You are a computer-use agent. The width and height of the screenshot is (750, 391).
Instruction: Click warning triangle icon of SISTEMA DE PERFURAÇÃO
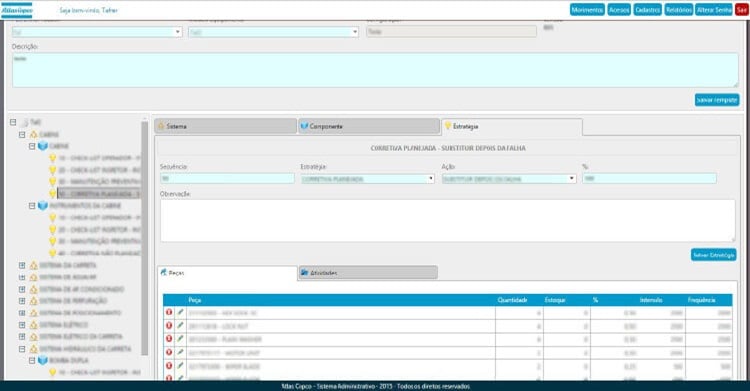[x=33, y=301]
